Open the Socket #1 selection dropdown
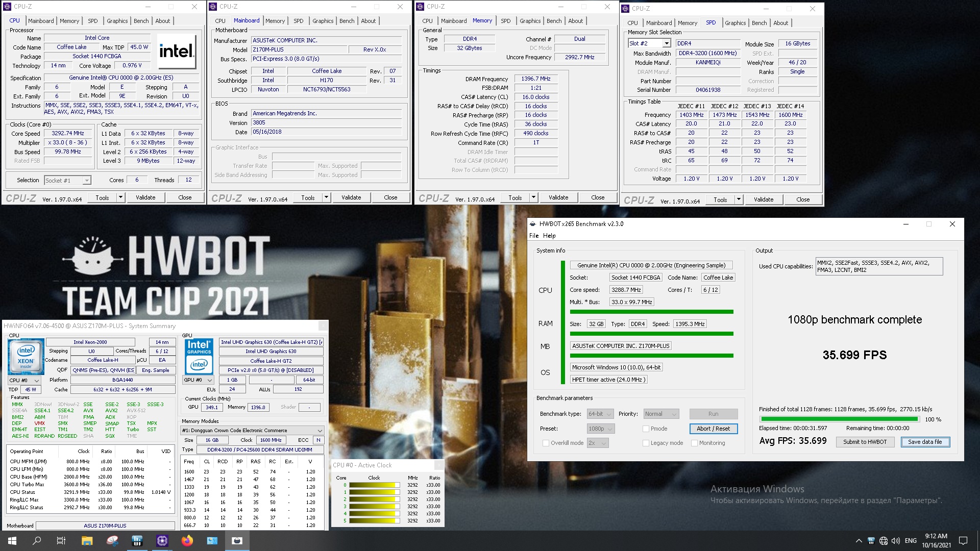Viewport: 980px width, 551px height. (x=87, y=181)
